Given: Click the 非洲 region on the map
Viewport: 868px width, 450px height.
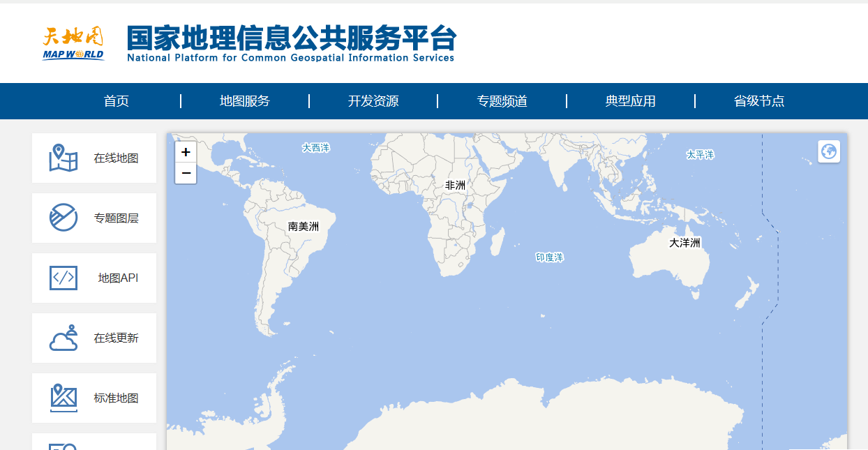Looking at the screenshot, I should click(x=454, y=186).
